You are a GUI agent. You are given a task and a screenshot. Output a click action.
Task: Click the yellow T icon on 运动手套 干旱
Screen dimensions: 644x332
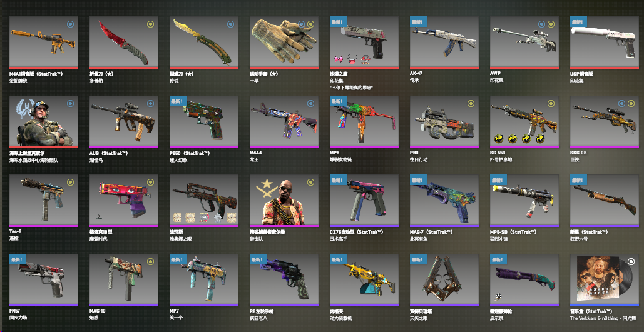pos(310,24)
